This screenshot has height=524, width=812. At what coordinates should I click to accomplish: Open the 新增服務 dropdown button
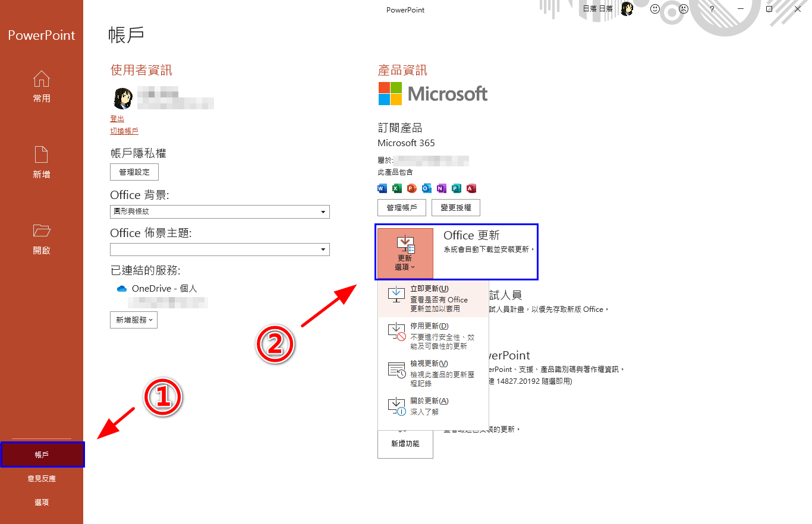click(134, 320)
